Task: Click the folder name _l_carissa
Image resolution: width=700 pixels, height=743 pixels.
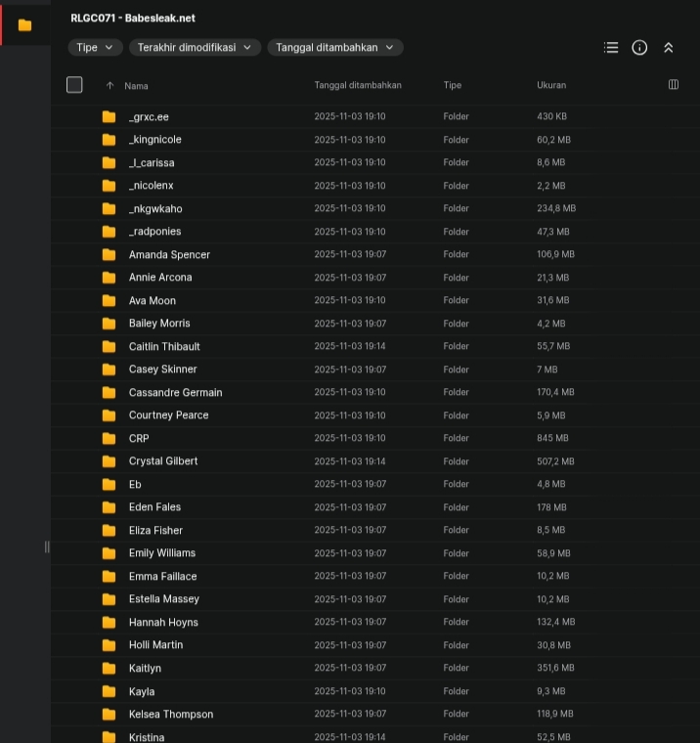Action: [x=152, y=162]
